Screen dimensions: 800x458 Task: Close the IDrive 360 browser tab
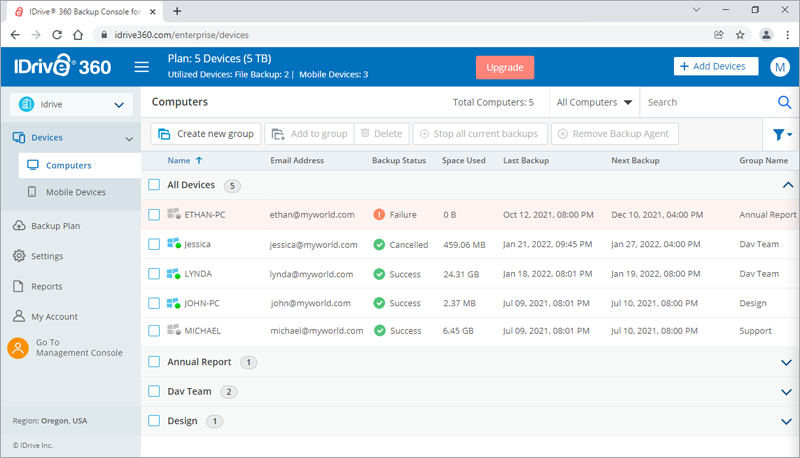(x=153, y=11)
